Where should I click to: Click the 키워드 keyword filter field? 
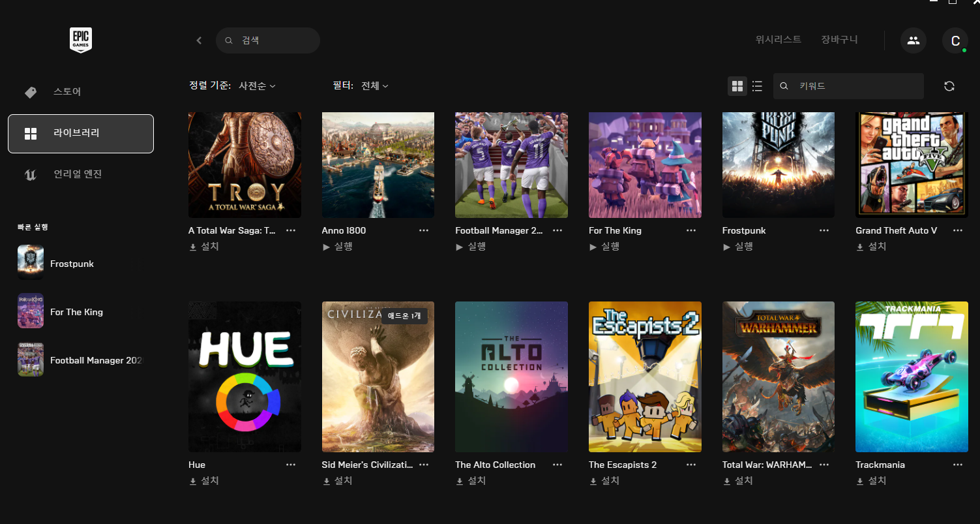pos(848,86)
